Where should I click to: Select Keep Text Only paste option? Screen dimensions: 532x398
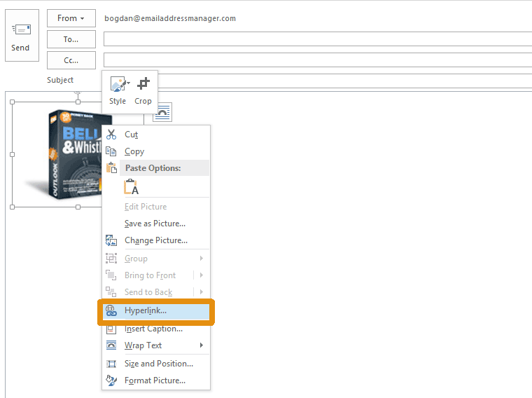(x=132, y=187)
